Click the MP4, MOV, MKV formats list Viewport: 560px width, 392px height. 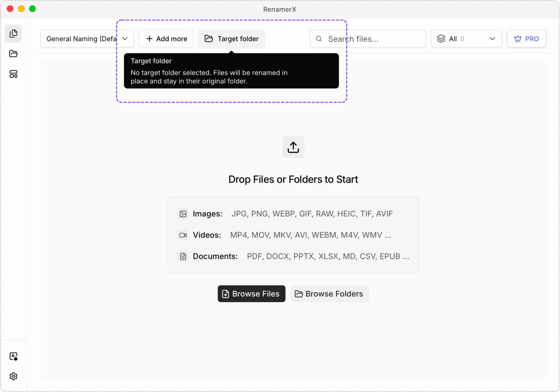pos(311,235)
